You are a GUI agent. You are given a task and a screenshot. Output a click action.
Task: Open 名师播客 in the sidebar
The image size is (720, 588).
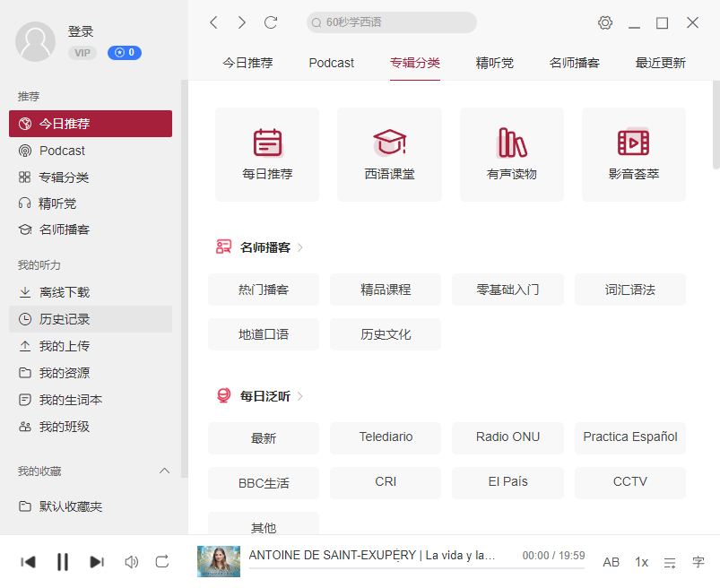(91, 229)
